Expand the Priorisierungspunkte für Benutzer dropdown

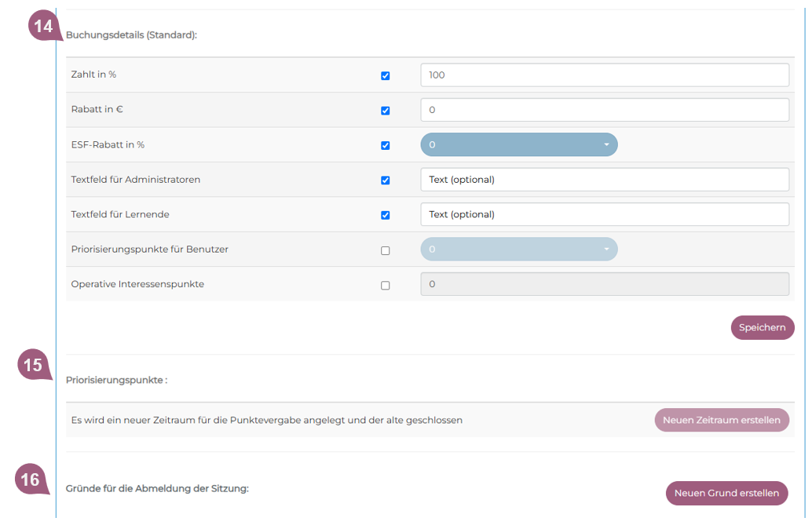(x=519, y=250)
